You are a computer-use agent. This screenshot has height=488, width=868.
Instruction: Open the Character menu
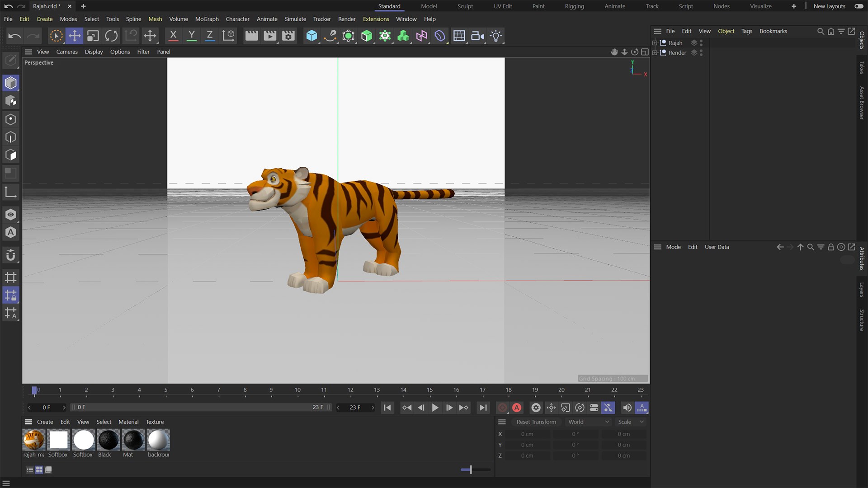tap(237, 19)
